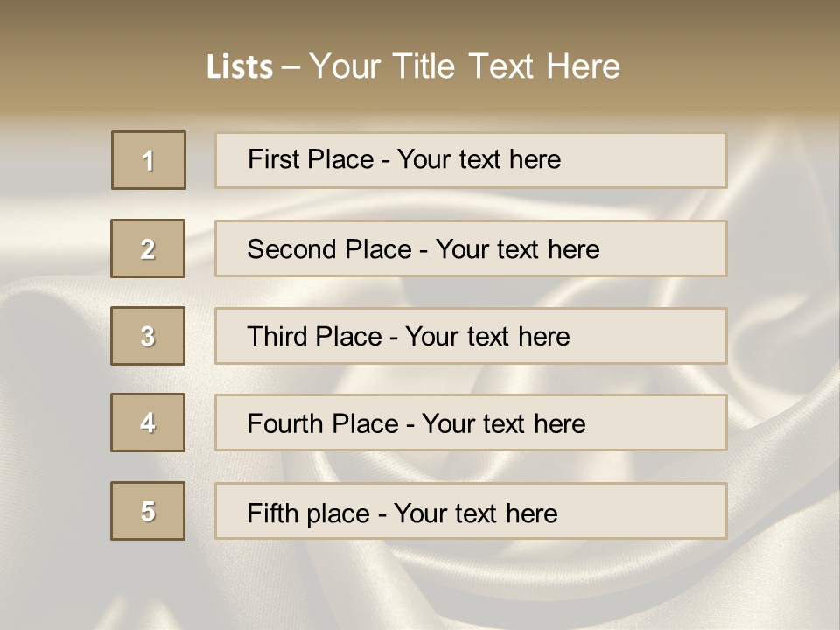The width and height of the screenshot is (840, 630).
Task: Select the 'Fourth Place' words
Action: [322, 424]
